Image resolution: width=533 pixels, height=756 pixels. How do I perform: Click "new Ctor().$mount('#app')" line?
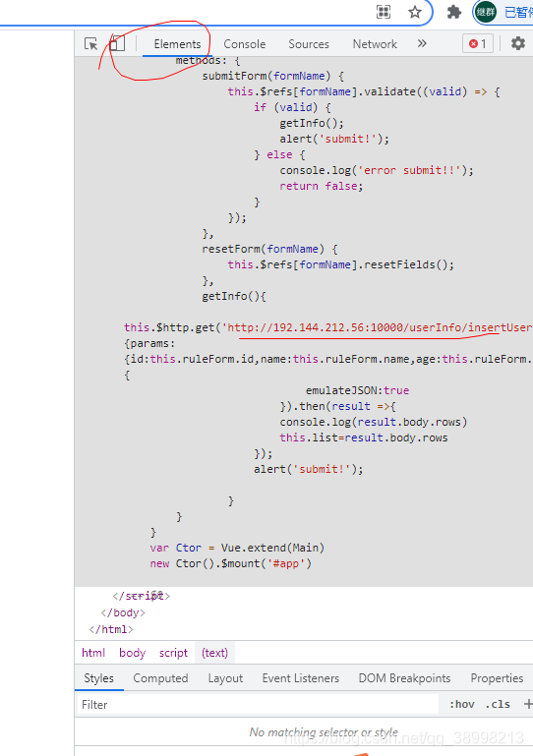coord(230,563)
